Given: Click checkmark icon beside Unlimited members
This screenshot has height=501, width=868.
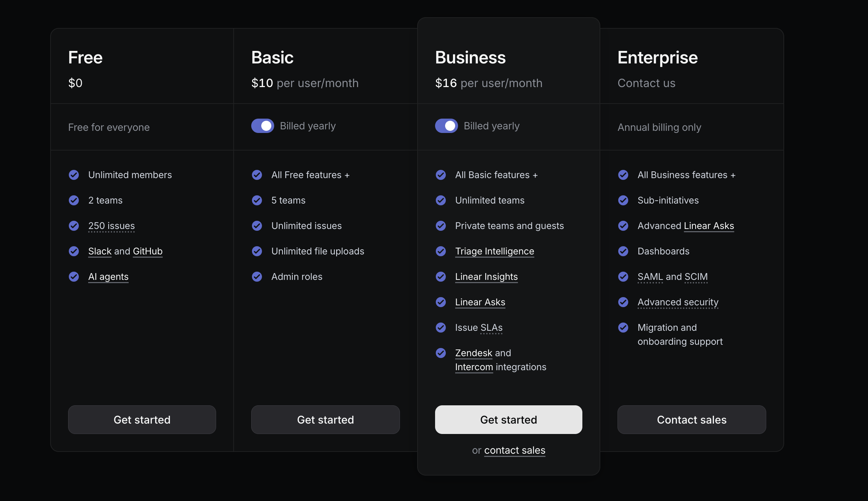Looking at the screenshot, I should [x=74, y=175].
